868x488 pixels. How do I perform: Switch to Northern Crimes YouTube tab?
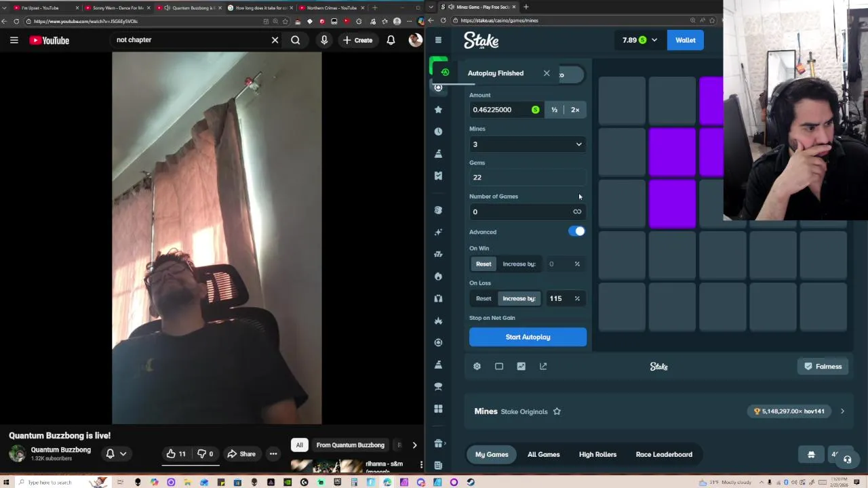coord(332,7)
